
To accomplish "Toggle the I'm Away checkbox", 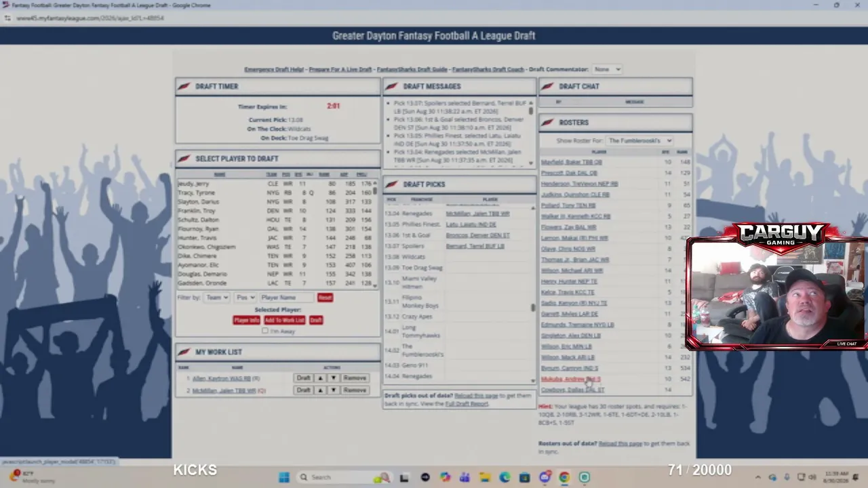I will pos(265,331).
